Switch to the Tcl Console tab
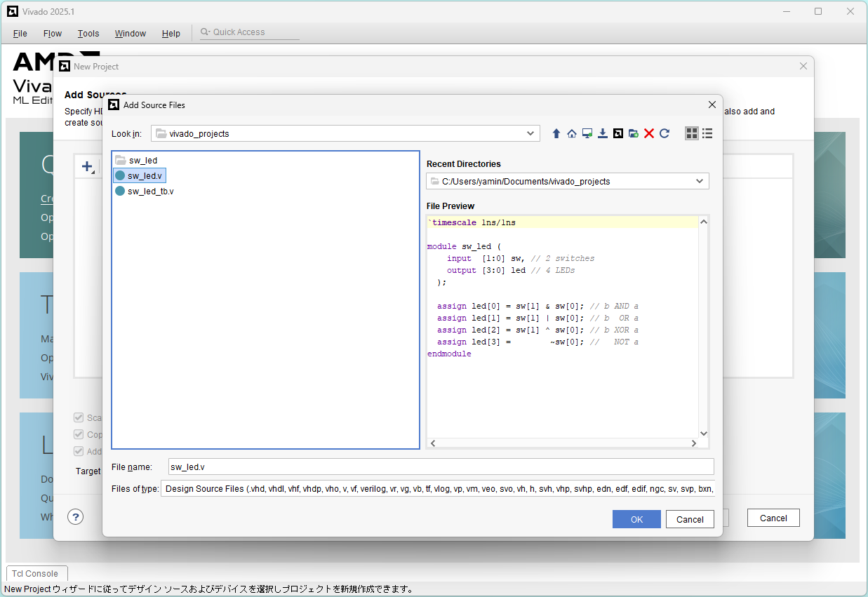Viewport: 868px width, 597px height. pyautogui.click(x=36, y=573)
